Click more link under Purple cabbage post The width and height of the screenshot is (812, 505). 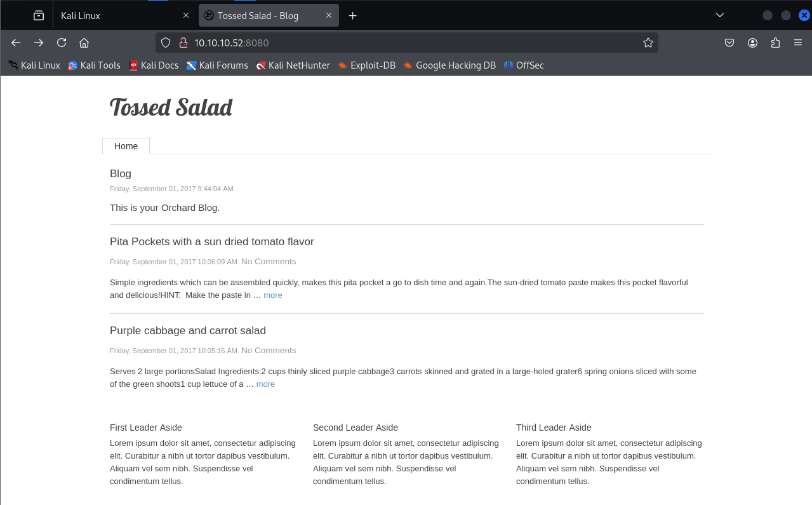click(x=265, y=384)
